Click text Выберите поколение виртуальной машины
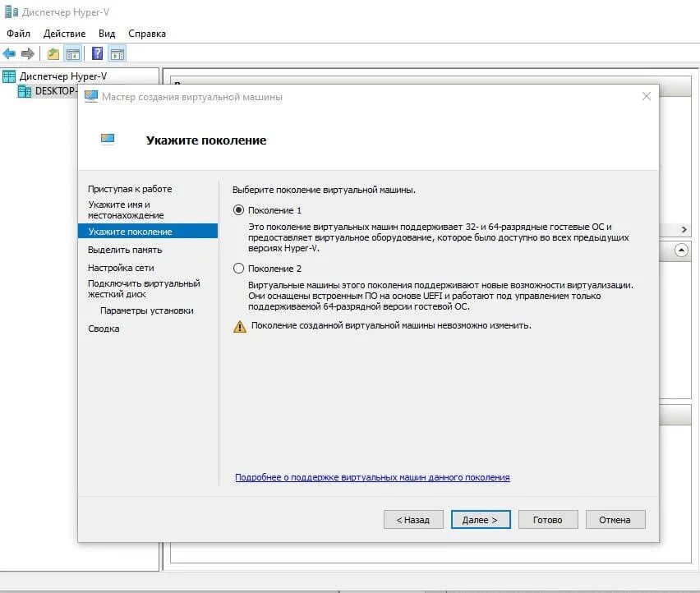The width and height of the screenshot is (700, 593). [x=324, y=190]
